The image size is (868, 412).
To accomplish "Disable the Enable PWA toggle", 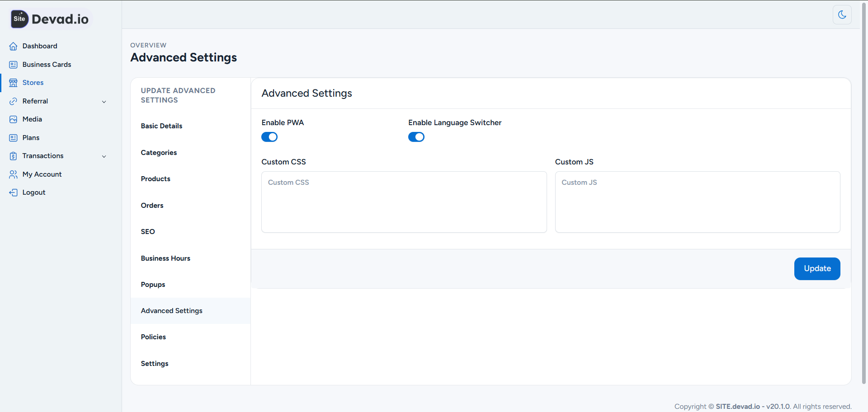I will pyautogui.click(x=269, y=136).
